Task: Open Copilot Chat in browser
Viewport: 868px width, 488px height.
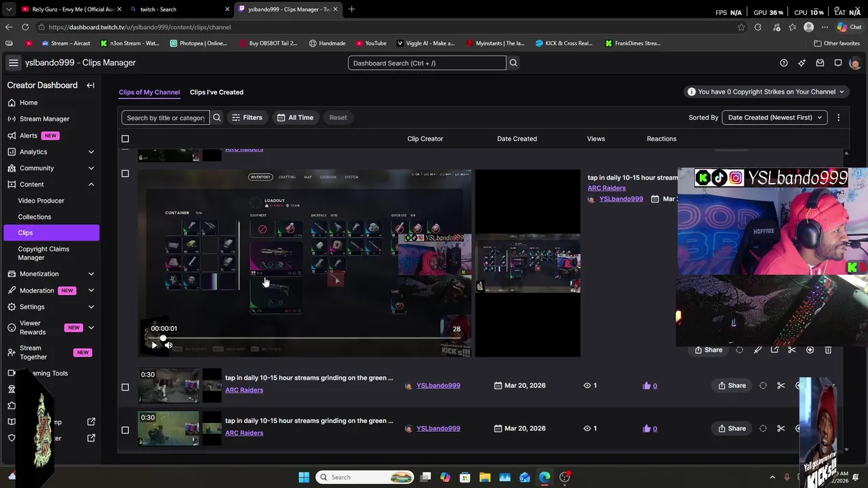Action: coord(848,27)
